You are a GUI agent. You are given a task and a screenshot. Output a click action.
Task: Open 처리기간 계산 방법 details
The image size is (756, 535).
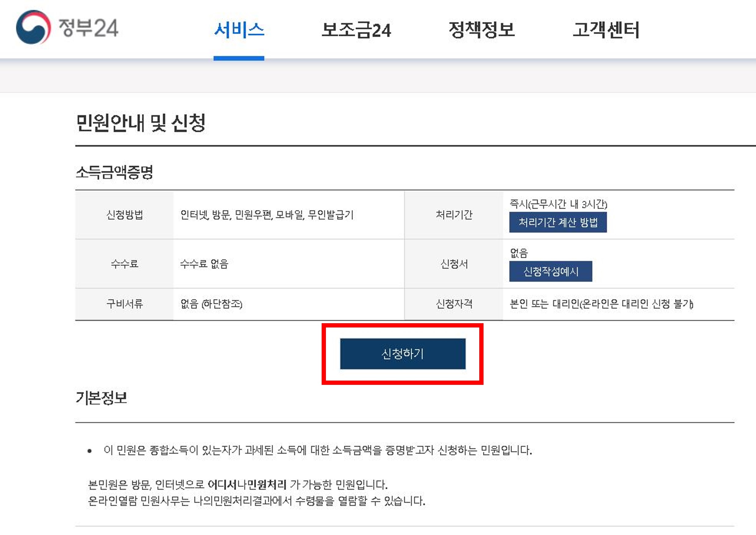coord(558,223)
